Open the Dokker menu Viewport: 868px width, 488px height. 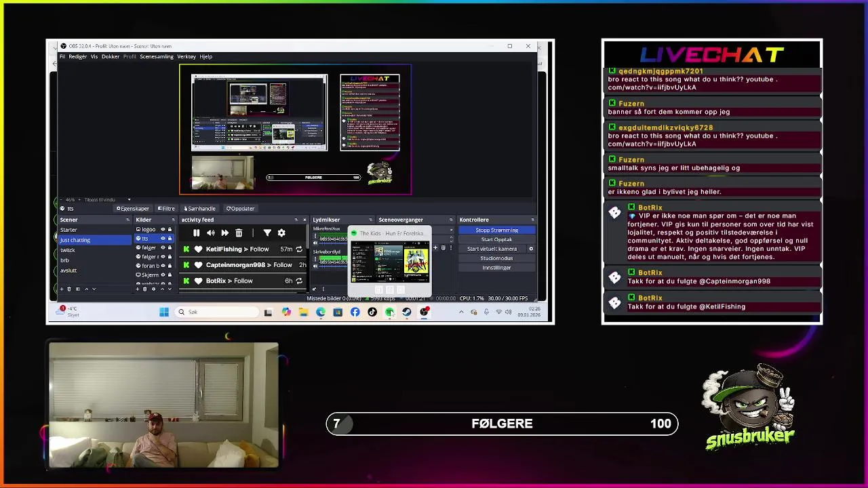point(111,56)
